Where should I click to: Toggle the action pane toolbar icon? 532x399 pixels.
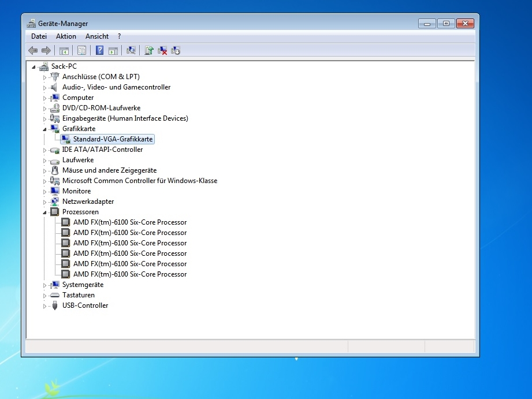pos(113,51)
